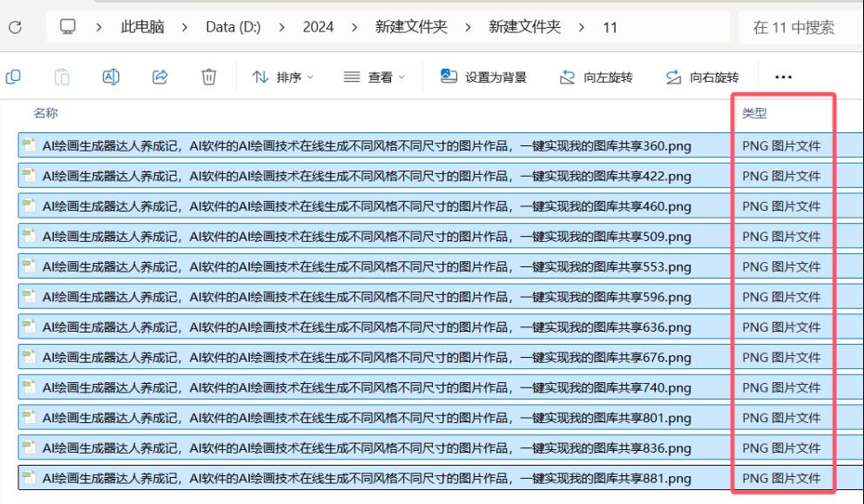Open the three-dots more options menu
The width and height of the screenshot is (864, 504).
click(783, 77)
